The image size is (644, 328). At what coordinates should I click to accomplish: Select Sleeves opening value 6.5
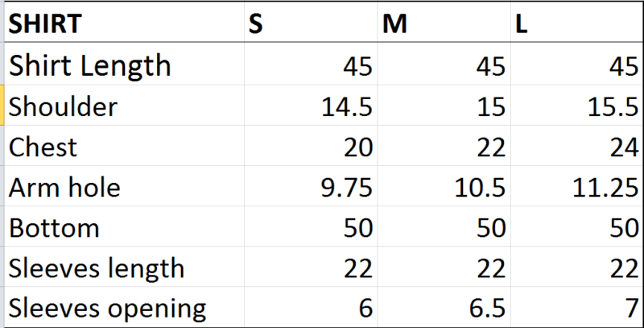444,306
